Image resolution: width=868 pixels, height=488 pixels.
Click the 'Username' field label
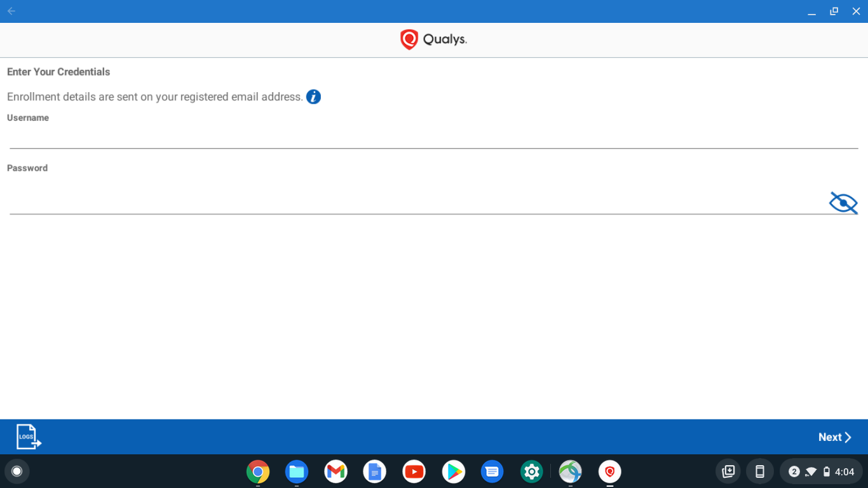(28, 118)
